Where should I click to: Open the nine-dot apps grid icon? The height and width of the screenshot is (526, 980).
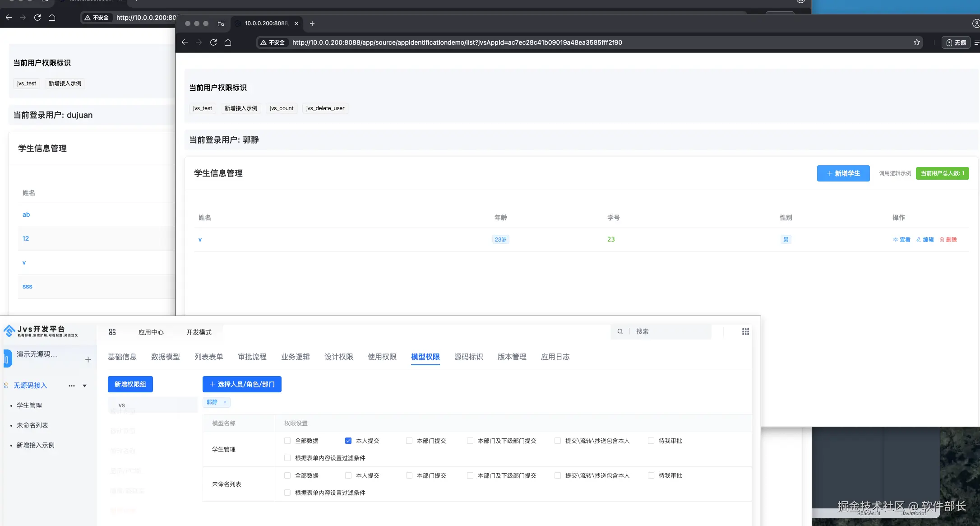pos(745,332)
